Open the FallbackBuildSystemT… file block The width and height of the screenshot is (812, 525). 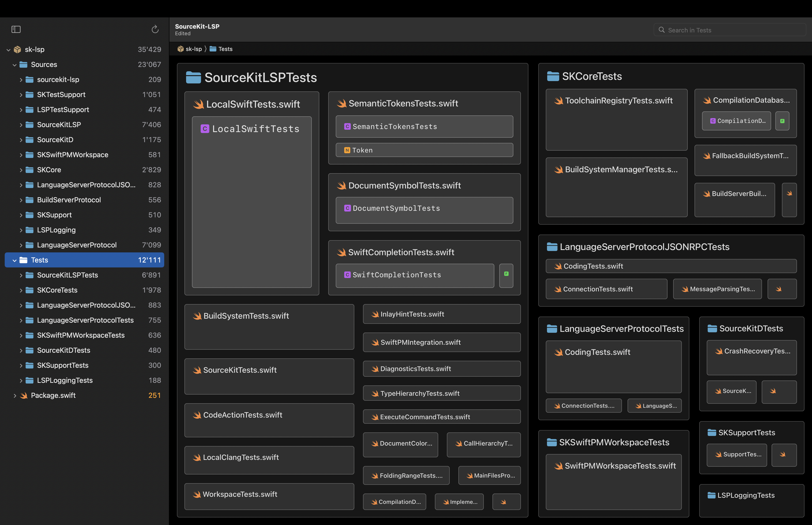(x=746, y=160)
